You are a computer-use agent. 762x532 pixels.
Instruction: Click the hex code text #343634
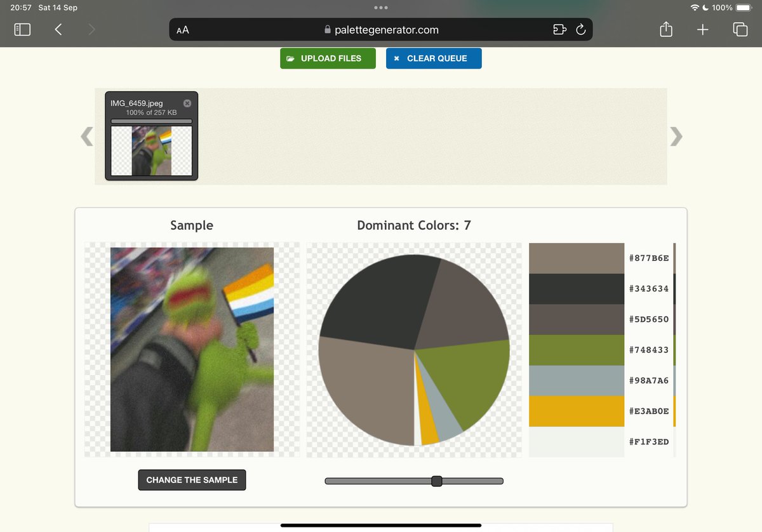point(649,289)
